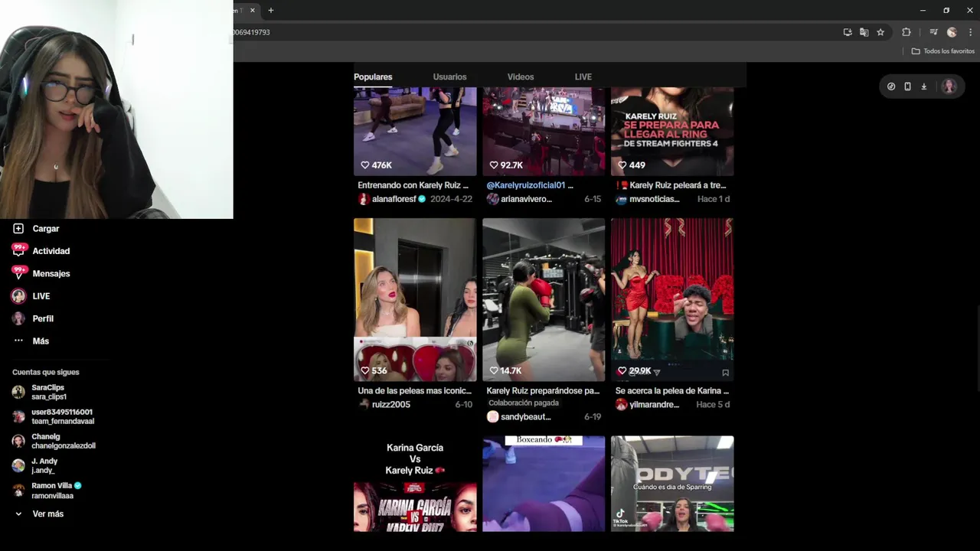The image size is (980, 551).
Task: Open video thumbnail with 92.7K likes
Action: click(544, 131)
